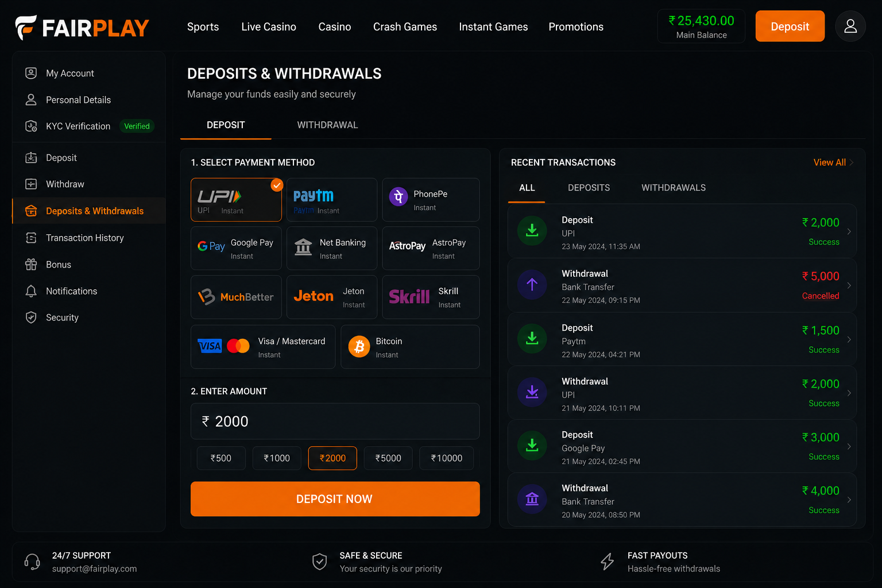Filter transactions by WITHDRAWALS tab
Viewport: 882px width, 588px height.
point(674,188)
